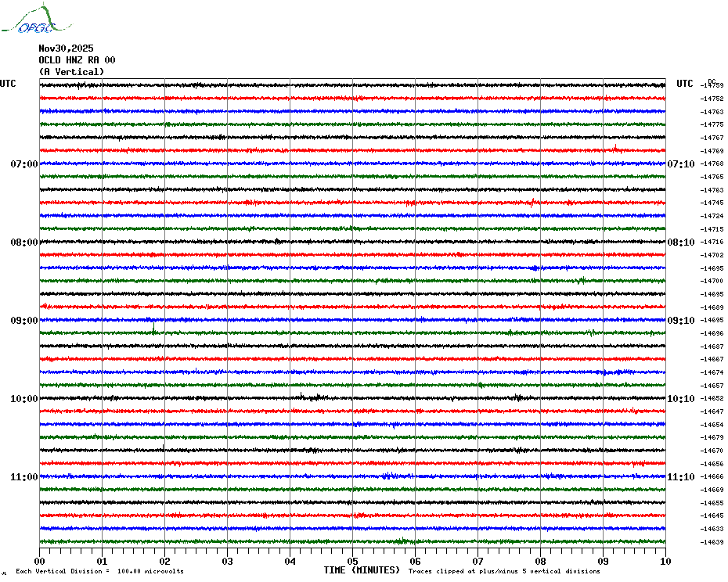The width and height of the screenshot is (728, 582).
Task: Click minute label 03 on time axis
Action: [228, 561]
